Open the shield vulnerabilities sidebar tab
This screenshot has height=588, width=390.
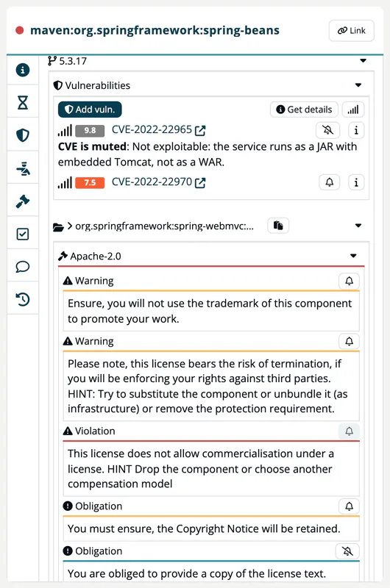point(23,135)
